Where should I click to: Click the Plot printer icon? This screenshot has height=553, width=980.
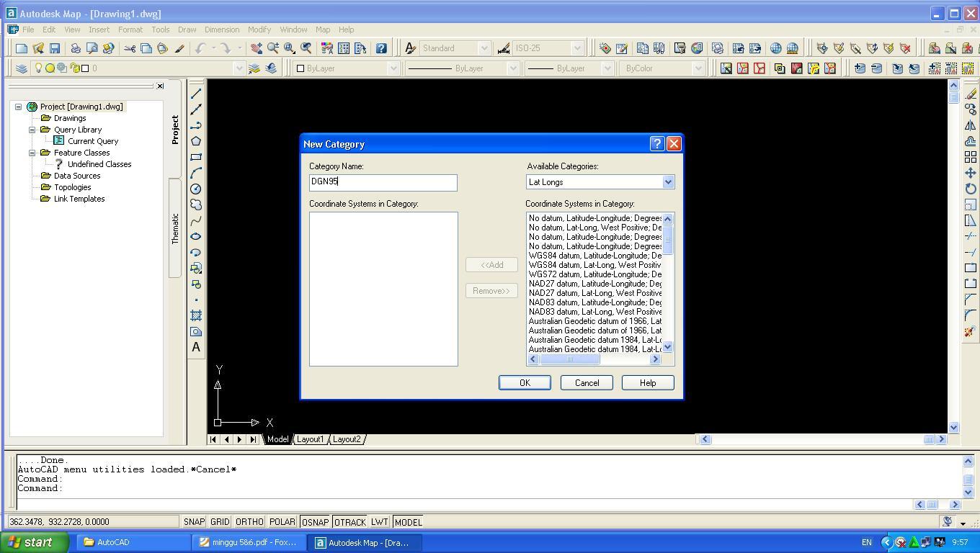coord(75,48)
